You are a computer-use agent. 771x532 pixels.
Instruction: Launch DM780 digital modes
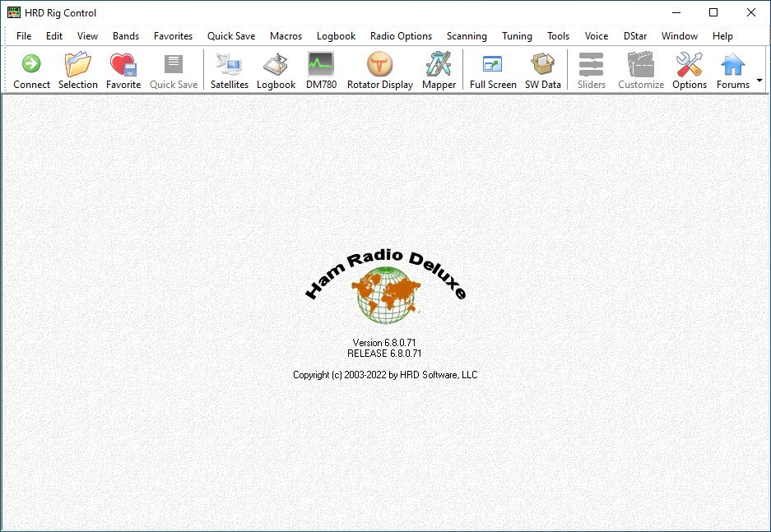coord(321,70)
